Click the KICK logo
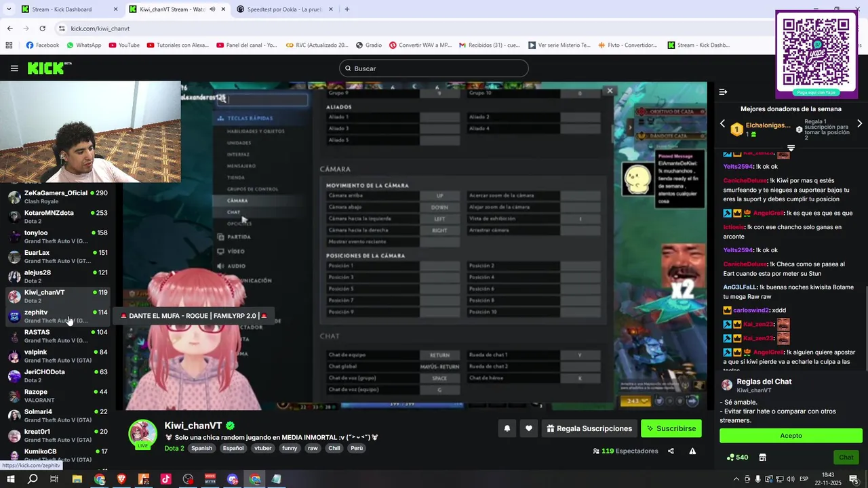Viewport: 868px width, 488px height. point(50,68)
